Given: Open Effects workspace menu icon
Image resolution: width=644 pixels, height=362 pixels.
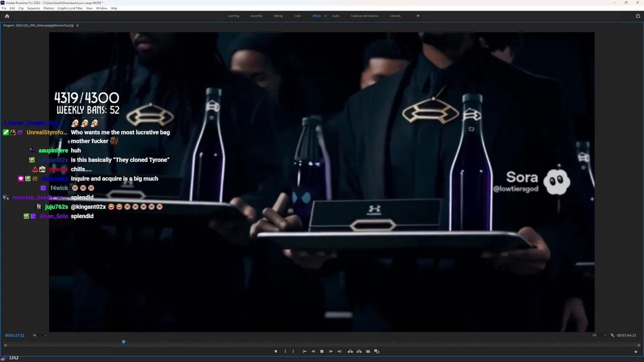Looking at the screenshot, I should (325, 16).
